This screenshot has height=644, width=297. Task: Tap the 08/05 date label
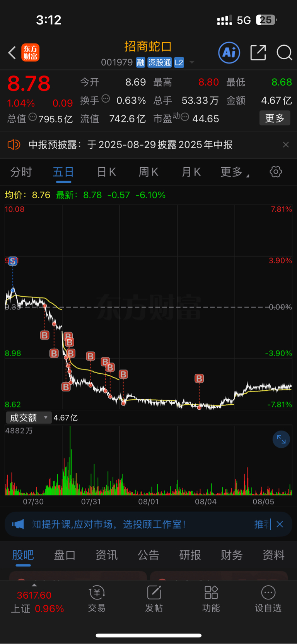[x=263, y=502]
